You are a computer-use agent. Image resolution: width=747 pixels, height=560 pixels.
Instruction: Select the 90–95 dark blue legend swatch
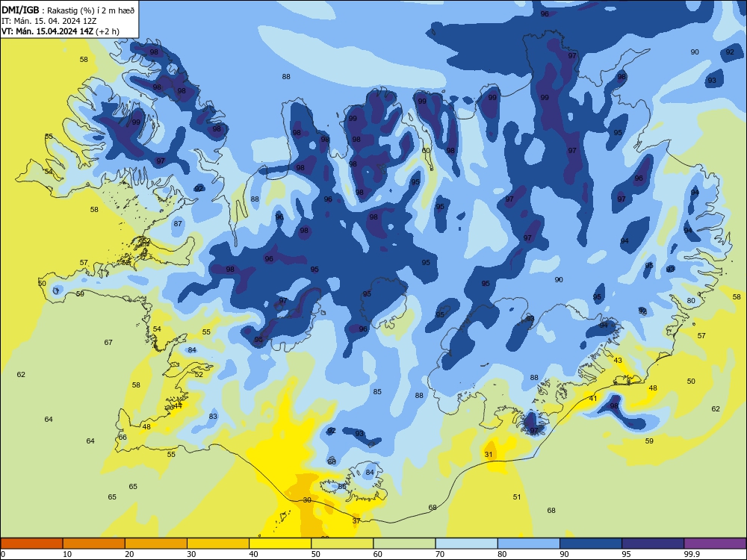[591, 544]
